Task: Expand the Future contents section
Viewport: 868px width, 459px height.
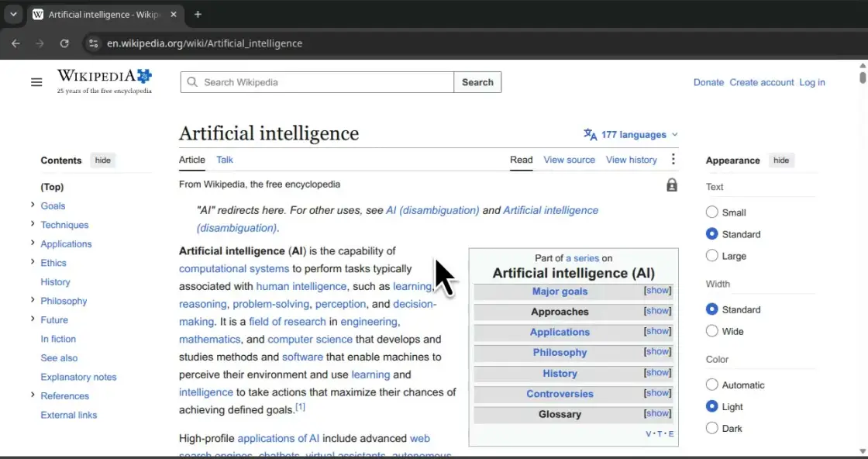Action: point(33,319)
